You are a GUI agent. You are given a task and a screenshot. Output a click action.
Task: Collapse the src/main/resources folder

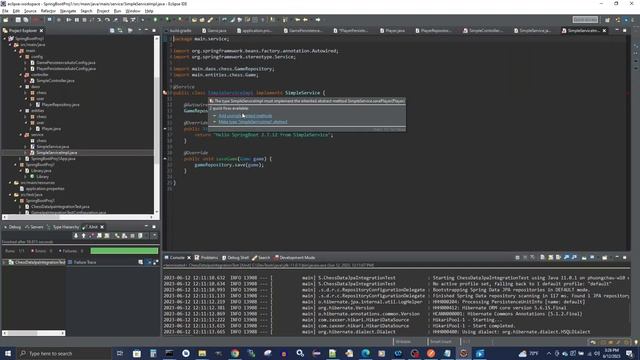(x=11, y=183)
